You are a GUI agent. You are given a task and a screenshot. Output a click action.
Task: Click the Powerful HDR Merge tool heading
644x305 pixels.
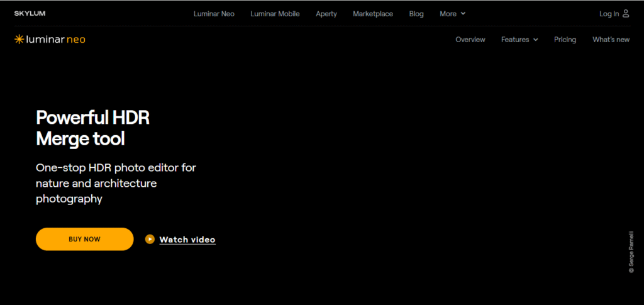pos(93,128)
